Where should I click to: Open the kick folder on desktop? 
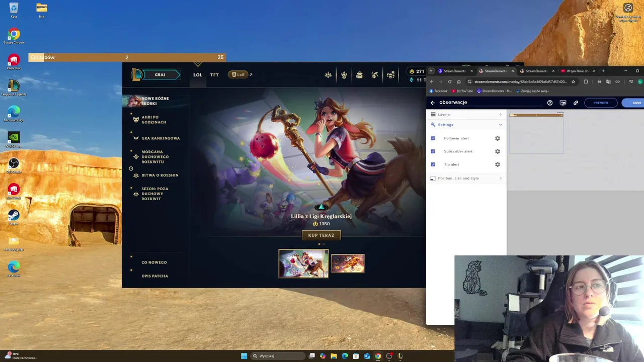coord(42,10)
